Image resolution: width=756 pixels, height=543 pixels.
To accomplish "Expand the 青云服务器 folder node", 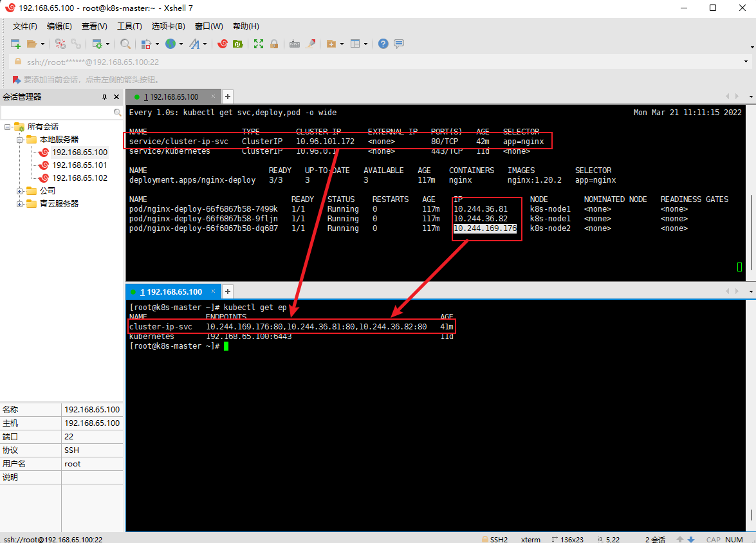I will (19, 205).
